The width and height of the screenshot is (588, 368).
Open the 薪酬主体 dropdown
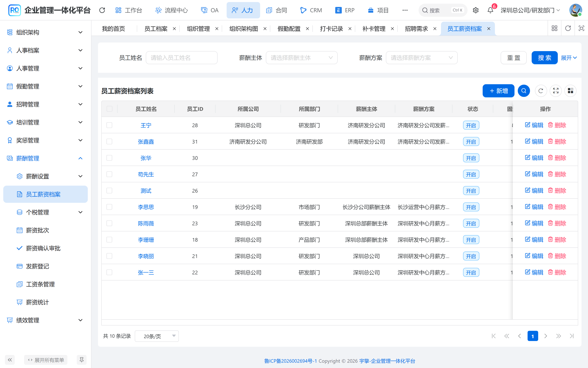click(x=302, y=58)
